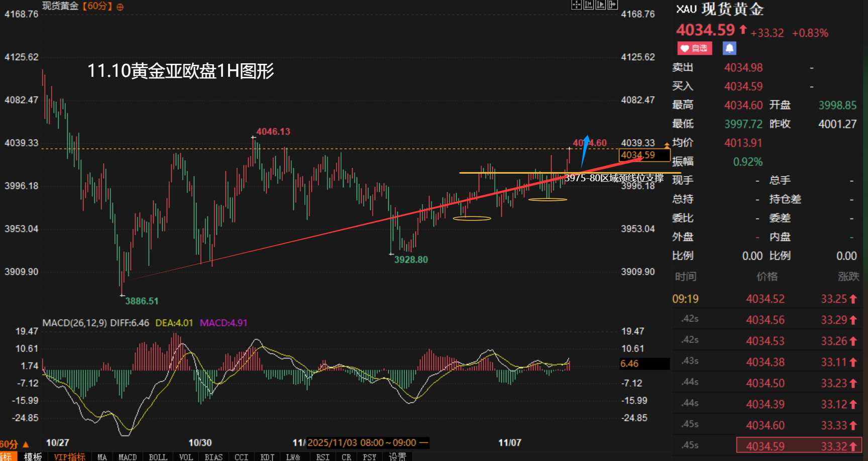Click the second chart toolbar icon with left arrow
Screen dimensions: 868x461
(x=588, y=5)
